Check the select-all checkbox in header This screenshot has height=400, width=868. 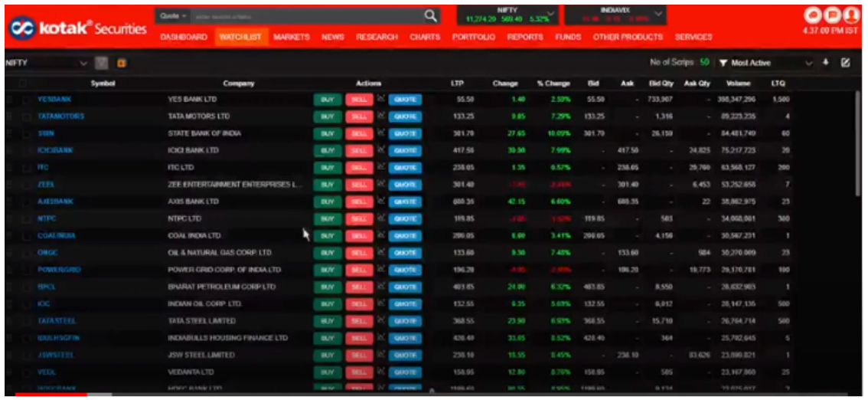23,84
